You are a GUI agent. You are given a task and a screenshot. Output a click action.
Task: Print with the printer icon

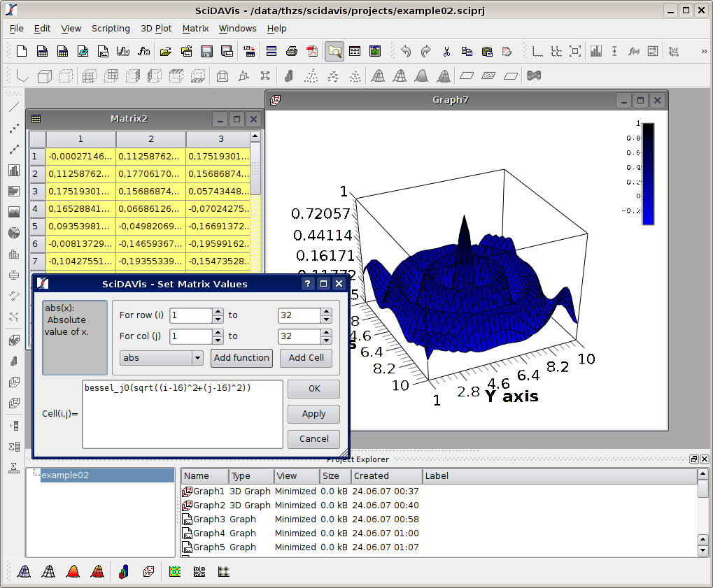[292, 51]
